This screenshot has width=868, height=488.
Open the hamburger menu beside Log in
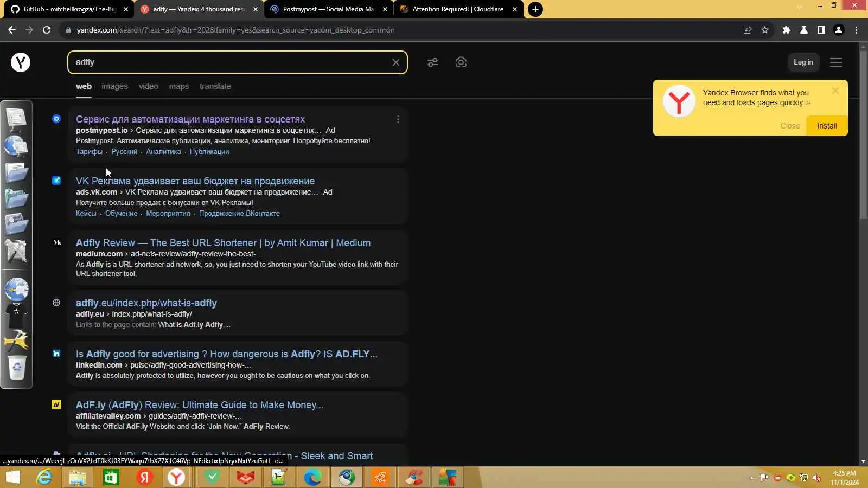pos(836,62)
